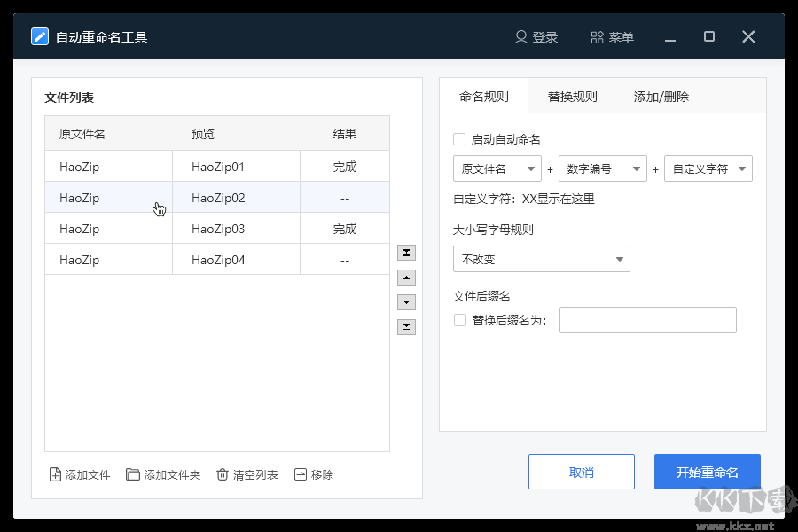798x532 pixels.
Task: Check the 替换后缀名为 option
Action: pyautogui.click(x=459, y=320)
